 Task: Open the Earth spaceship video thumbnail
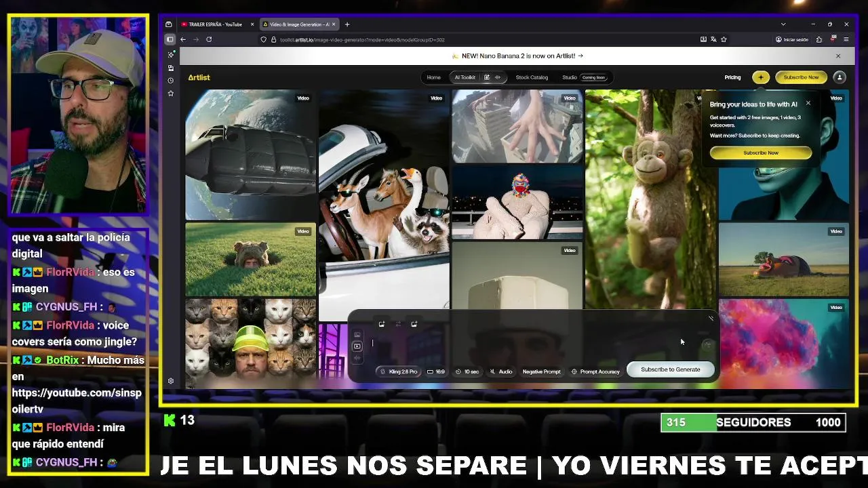click(250, 155)
